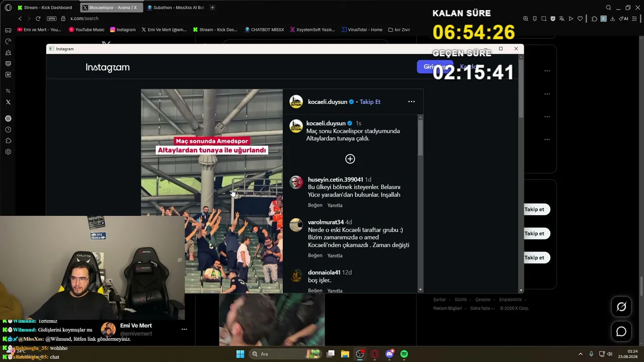Expand the Ivır Zıvır bookmarks folder
This screenshot has width=644, height=362.
(399, 30)
